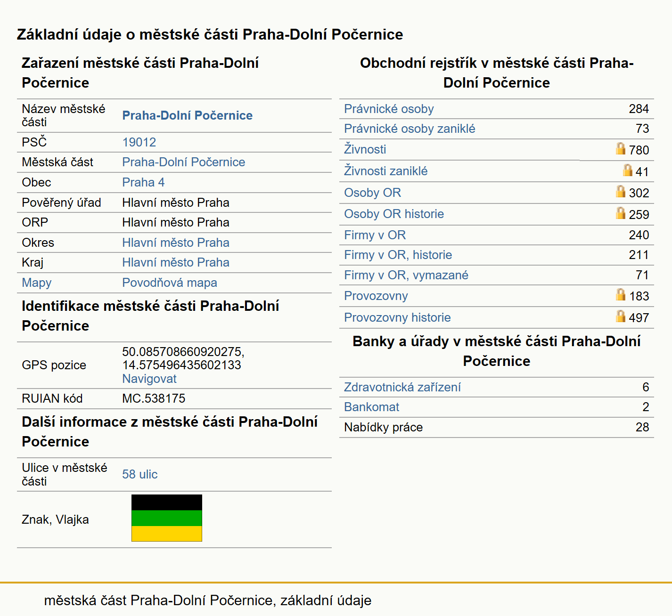Click the lock icon in Živnosti zaniklé row
The width and height of the screenshot is (672, 616).
coord(627,170)
